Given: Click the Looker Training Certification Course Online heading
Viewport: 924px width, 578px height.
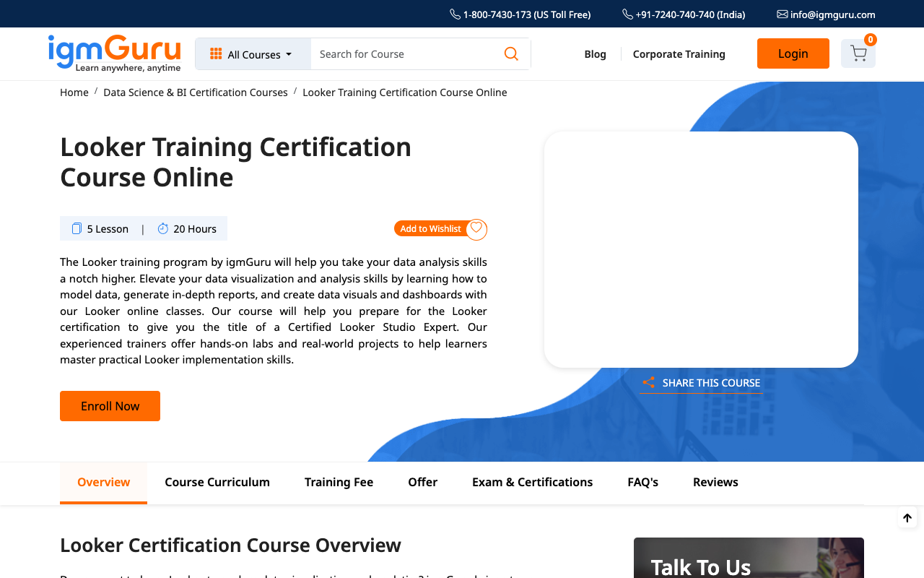Looking at the screenshot, I should (x=236, y=162).
